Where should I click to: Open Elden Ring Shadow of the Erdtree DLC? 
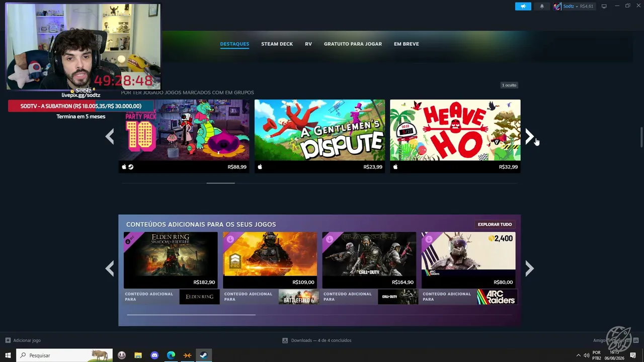pos(171,259)
